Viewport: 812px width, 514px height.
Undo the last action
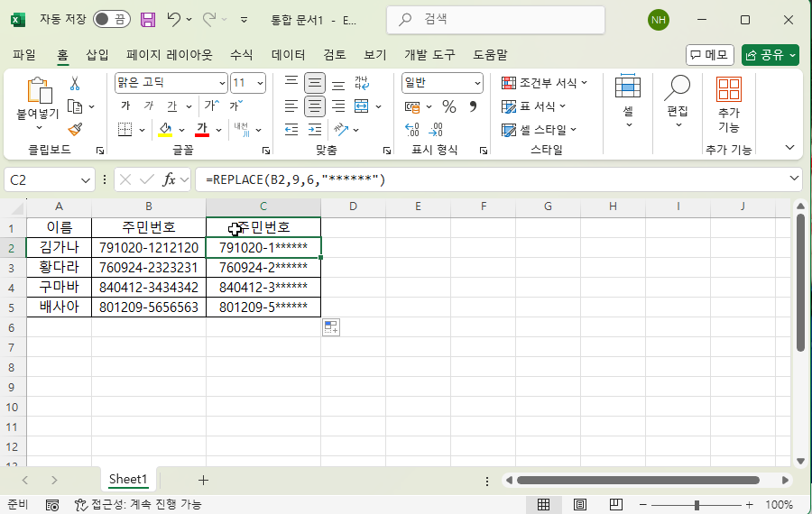pos(173,20)
